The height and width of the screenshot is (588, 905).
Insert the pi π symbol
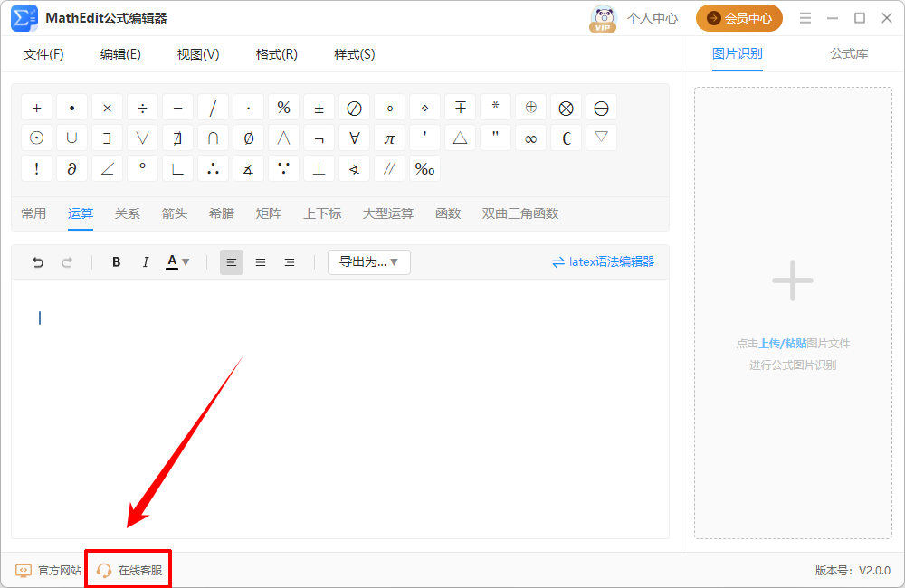[x=389, y=138]
